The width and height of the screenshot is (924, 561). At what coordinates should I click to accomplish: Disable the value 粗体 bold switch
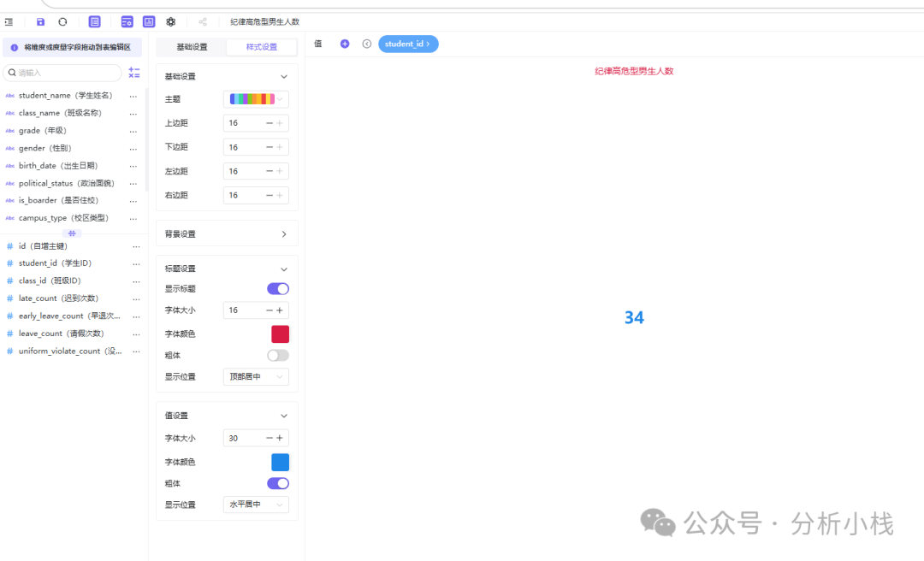coord(278,483)
